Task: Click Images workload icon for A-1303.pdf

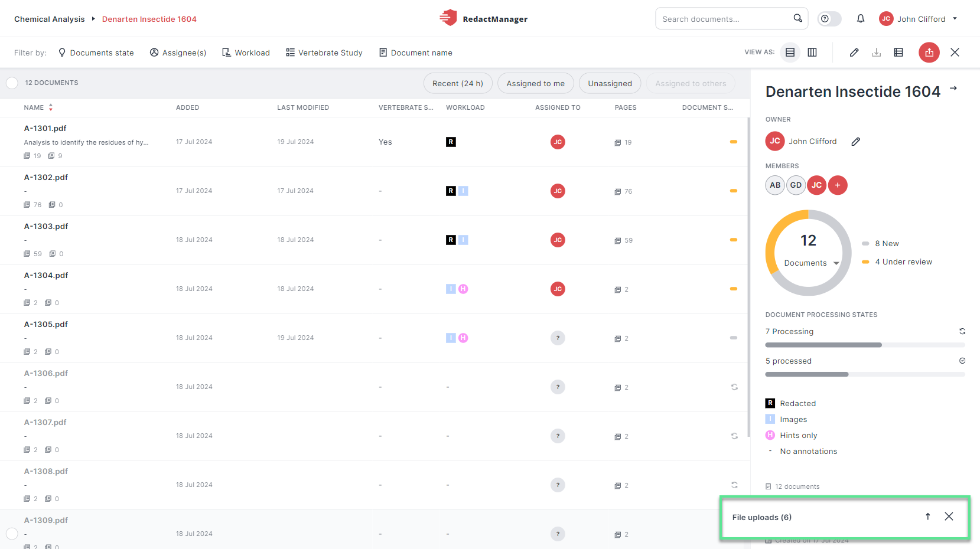Action: tap(463, 240)
